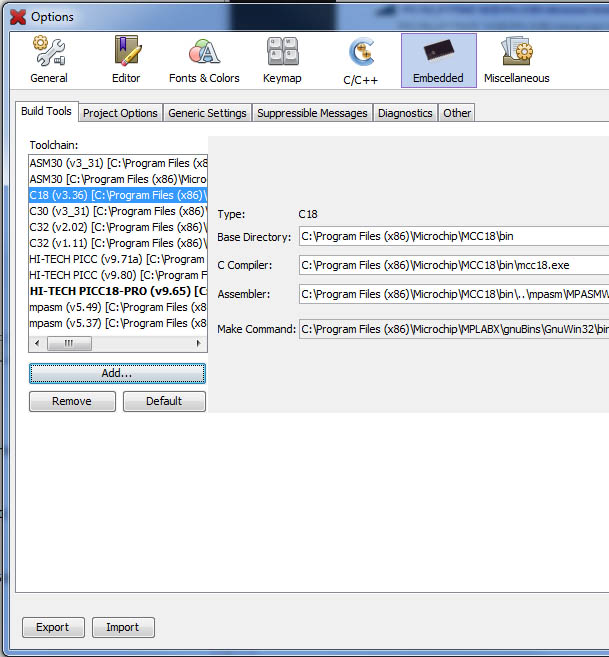
Task: Select C18 (v3.36) toolchain entry
Action: pos(118,195)
